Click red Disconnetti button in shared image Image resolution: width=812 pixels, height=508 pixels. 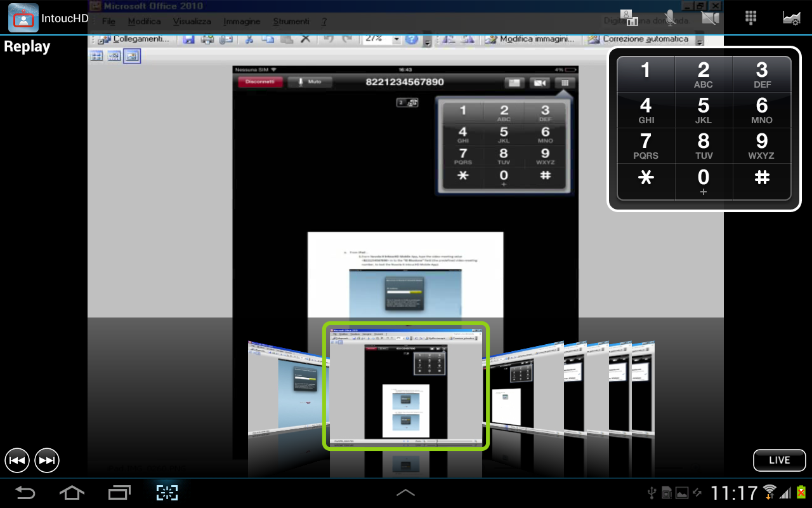coord(260,82)
